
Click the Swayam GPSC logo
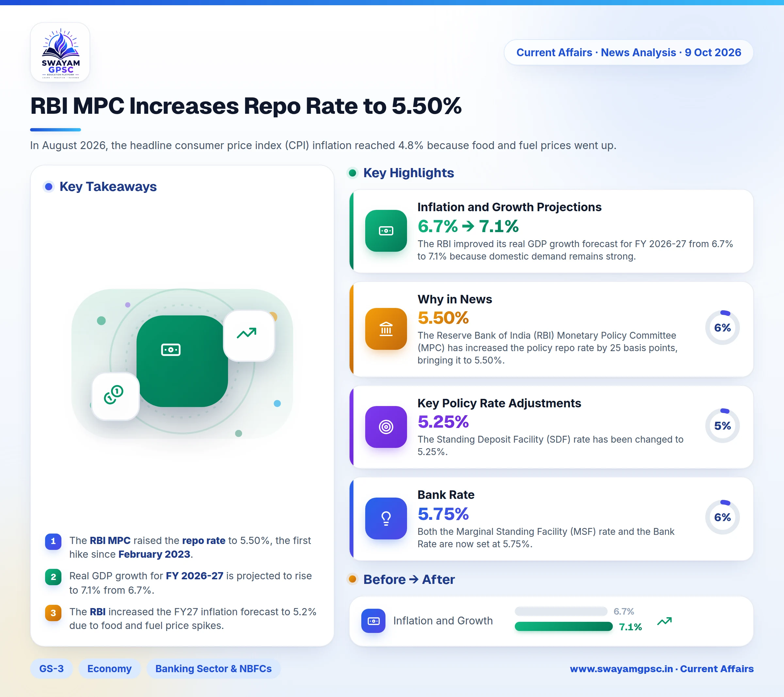click(x=60, y=52)
